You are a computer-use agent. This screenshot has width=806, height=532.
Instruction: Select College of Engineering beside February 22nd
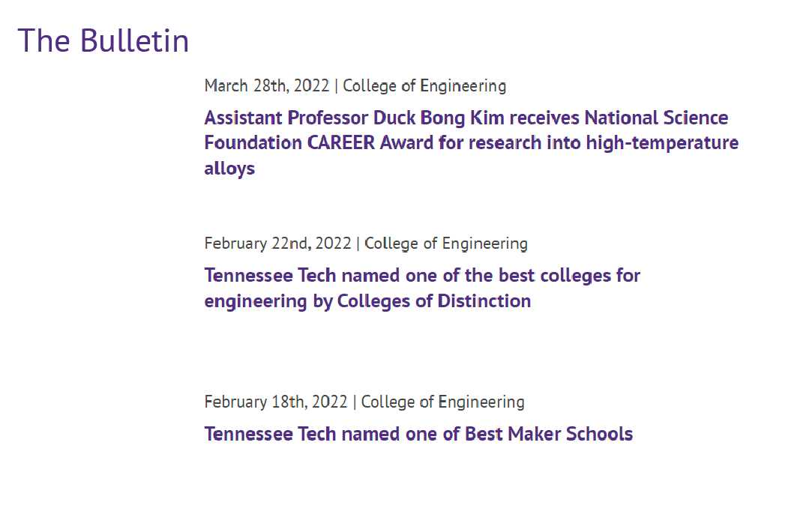coord(446,244)
